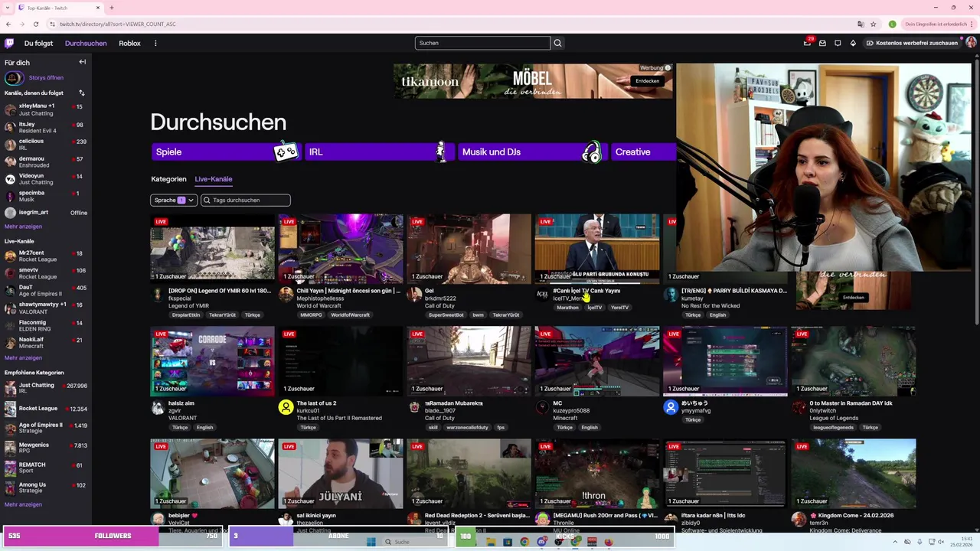Open the user avatar menu top right
The width and height of the screenshot is (980, 551).
pyautogui.click(x=970, y=43)
